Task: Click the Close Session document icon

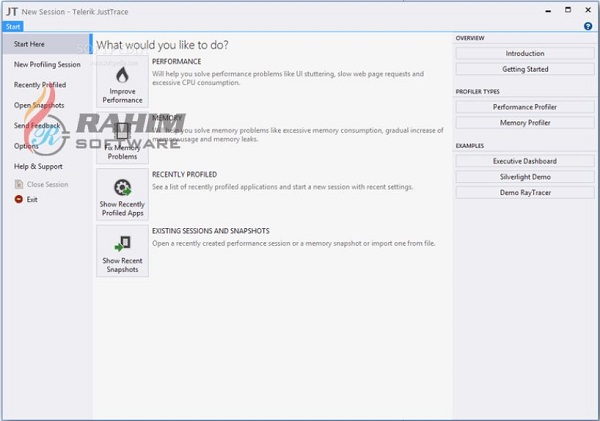Action: pyautogui.click(x=18, y=184)
